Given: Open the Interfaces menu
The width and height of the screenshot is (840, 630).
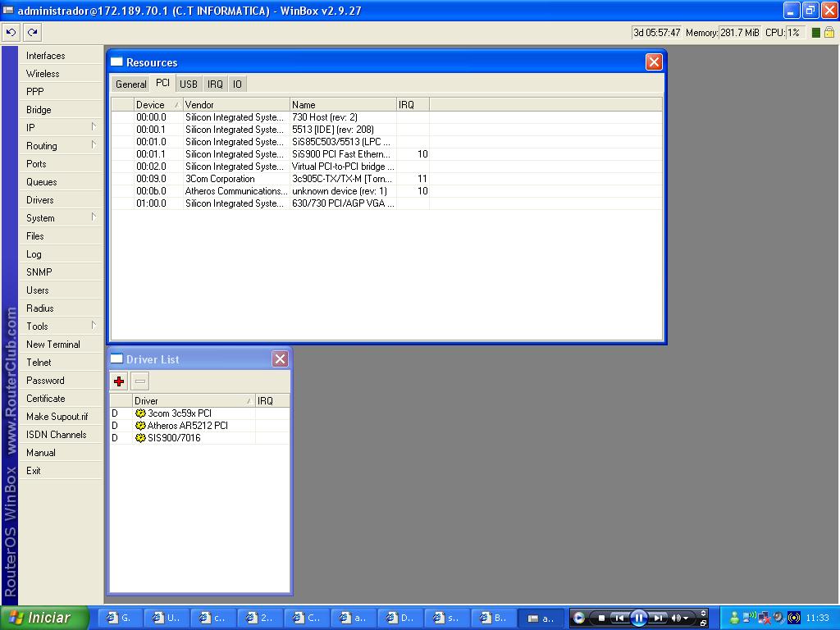Looking at the screenshot, I should pyautogui.click(x=61, y=56).
